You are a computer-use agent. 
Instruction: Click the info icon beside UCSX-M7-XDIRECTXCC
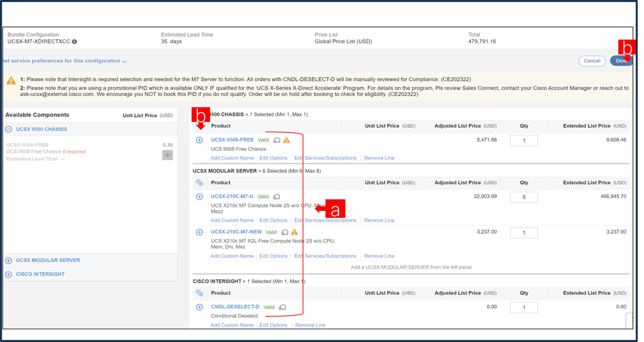pyautogui.click(x=74, y=42)
